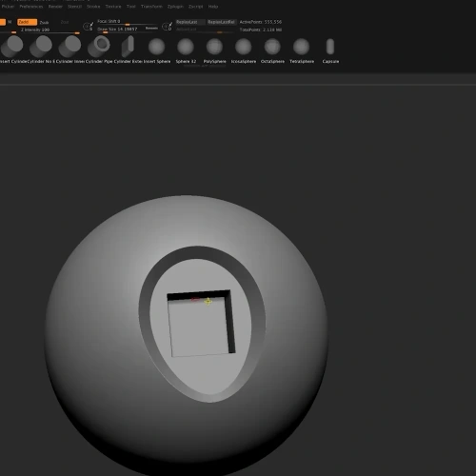
Task: Click the ReplayLast button
Action: point(190,22)
